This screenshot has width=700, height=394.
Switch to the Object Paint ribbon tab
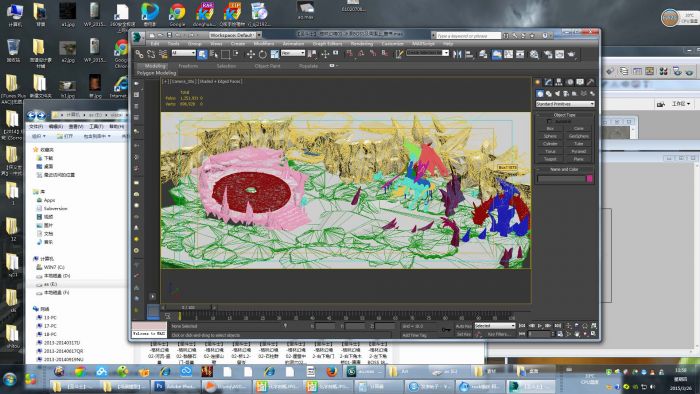[267, 66]
